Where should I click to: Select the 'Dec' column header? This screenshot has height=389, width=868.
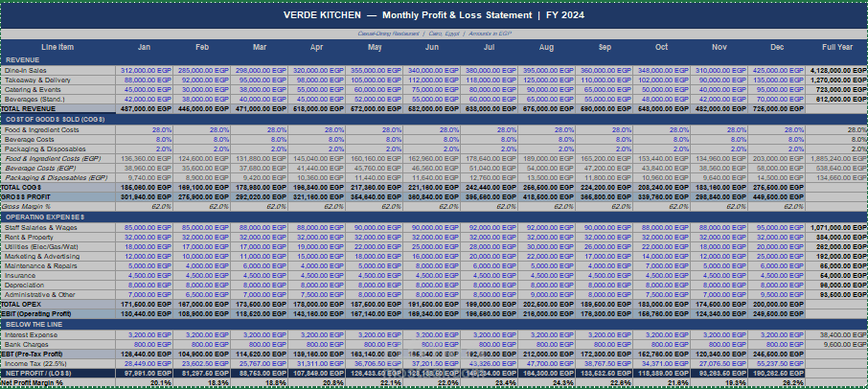click(x=777, y=48)
